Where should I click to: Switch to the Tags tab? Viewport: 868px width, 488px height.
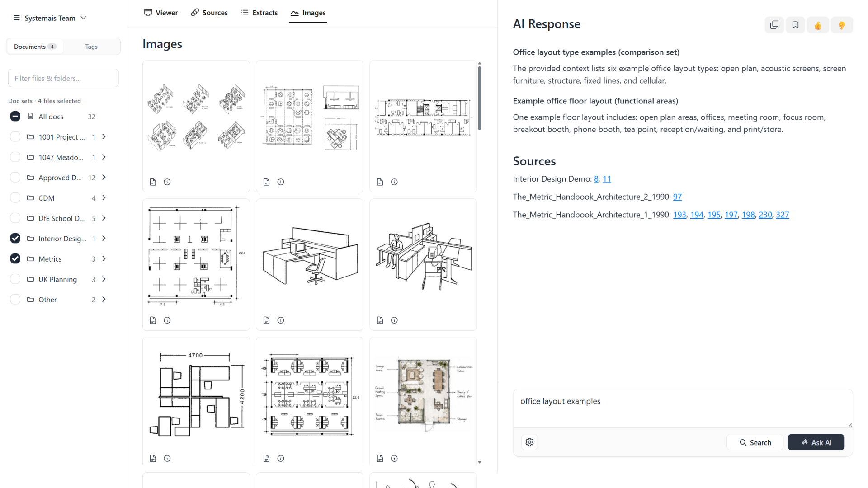(x=91, y=47)
